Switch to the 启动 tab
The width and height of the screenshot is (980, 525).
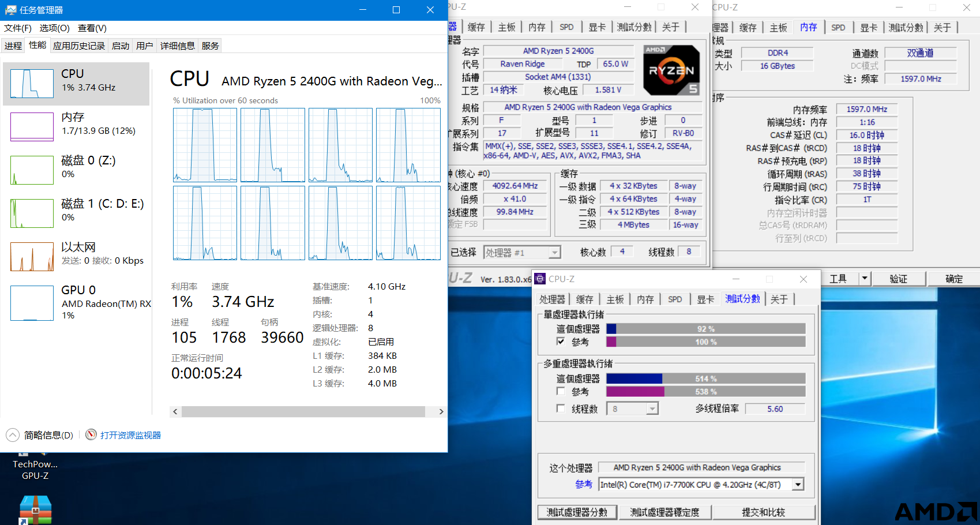[x=121, y=46]
